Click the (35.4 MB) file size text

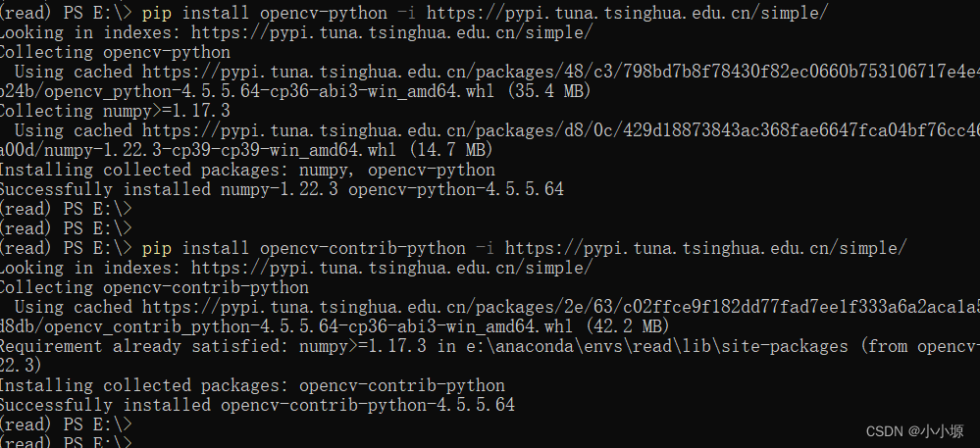(549, 91)
